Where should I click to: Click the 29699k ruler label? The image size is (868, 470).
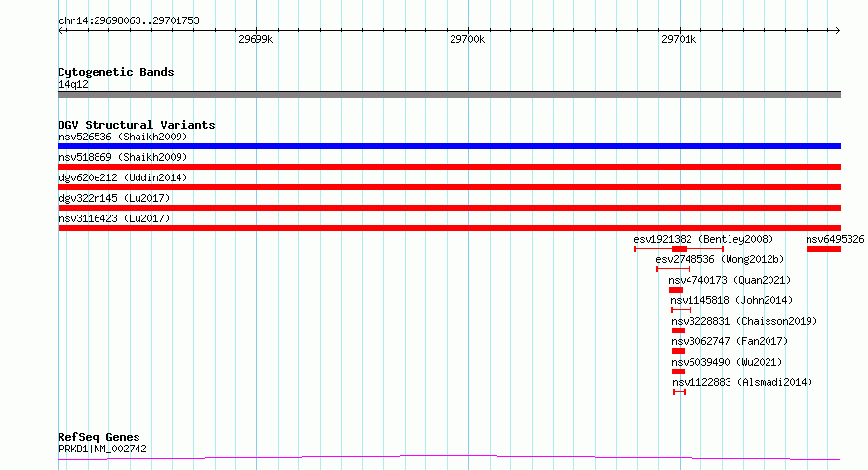coord(256,39)
